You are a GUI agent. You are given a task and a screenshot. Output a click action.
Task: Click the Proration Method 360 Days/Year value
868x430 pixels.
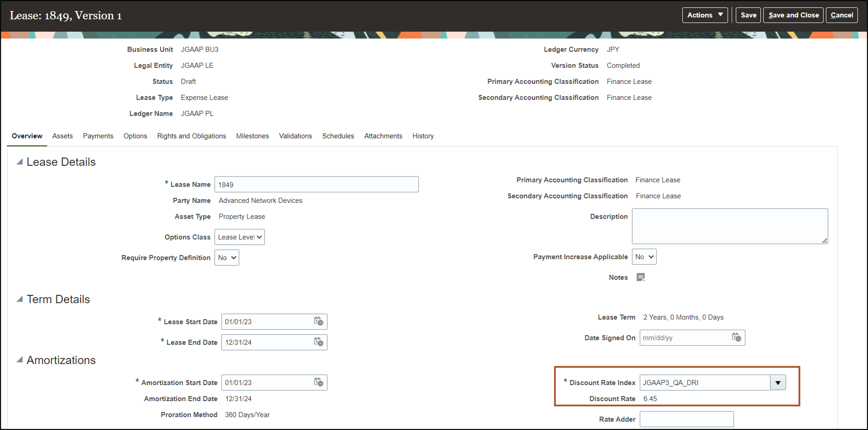point(247,414)
